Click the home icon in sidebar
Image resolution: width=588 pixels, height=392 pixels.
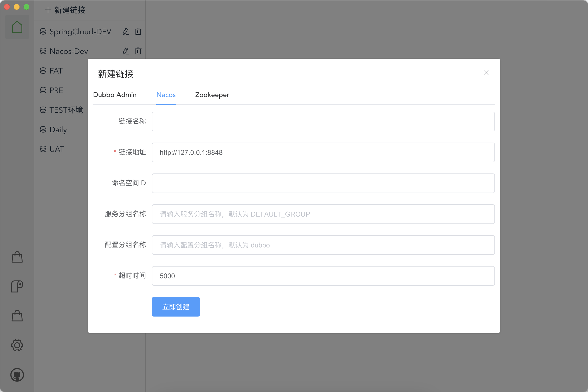(17, 27)
